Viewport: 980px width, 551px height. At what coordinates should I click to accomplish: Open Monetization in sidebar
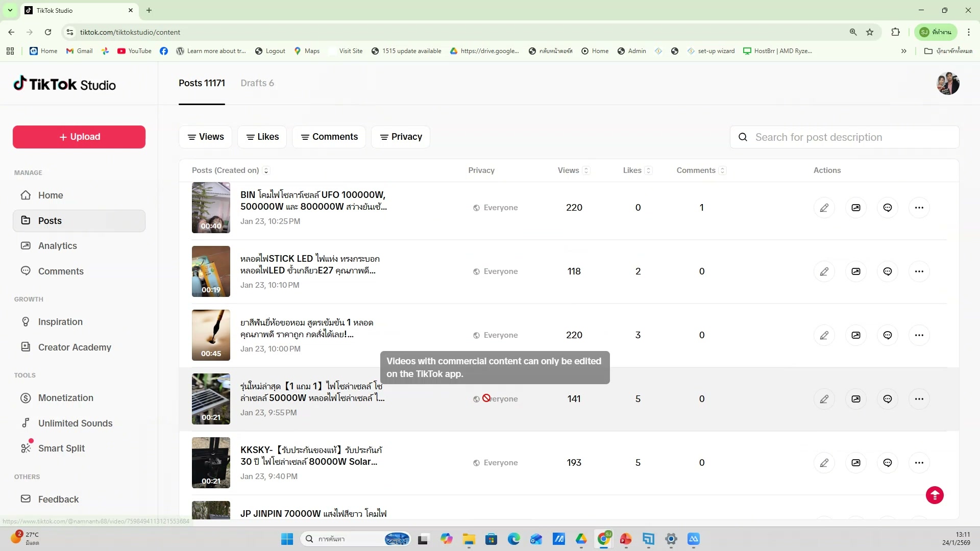point(65,398)
